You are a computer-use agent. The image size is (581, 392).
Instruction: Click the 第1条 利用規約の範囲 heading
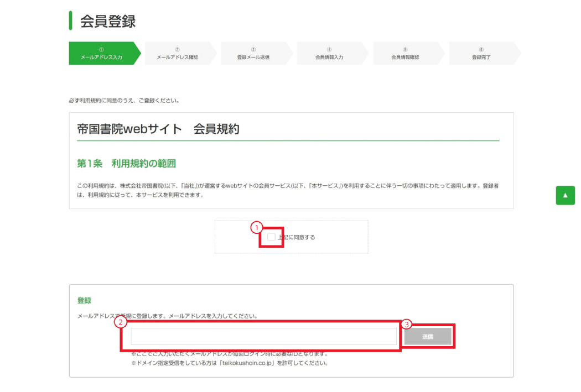pyautogui.click(x=126, y=164)
